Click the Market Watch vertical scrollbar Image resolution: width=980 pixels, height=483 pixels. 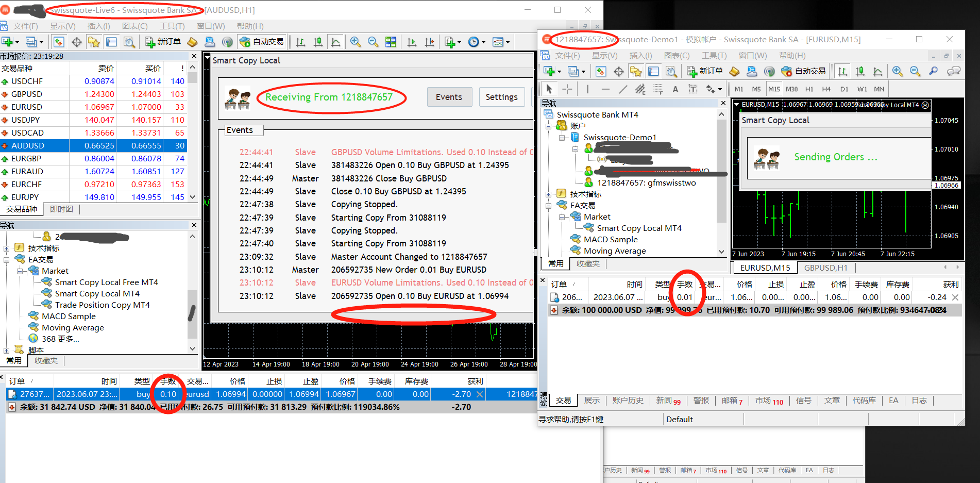(193, 132)
